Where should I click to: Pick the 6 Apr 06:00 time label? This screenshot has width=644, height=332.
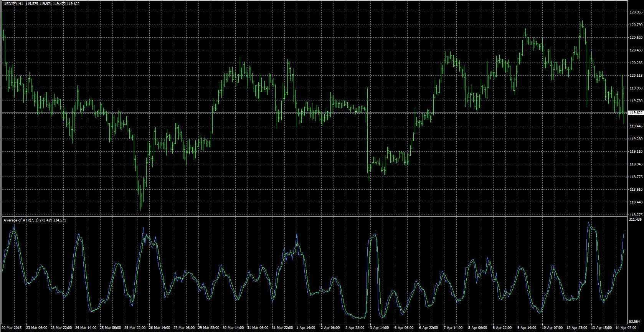tap(405, 328)
